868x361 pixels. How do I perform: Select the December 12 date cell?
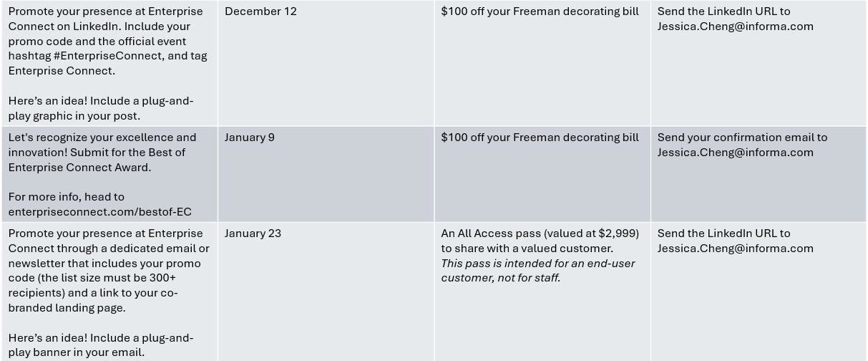click(x=260, y=11)
